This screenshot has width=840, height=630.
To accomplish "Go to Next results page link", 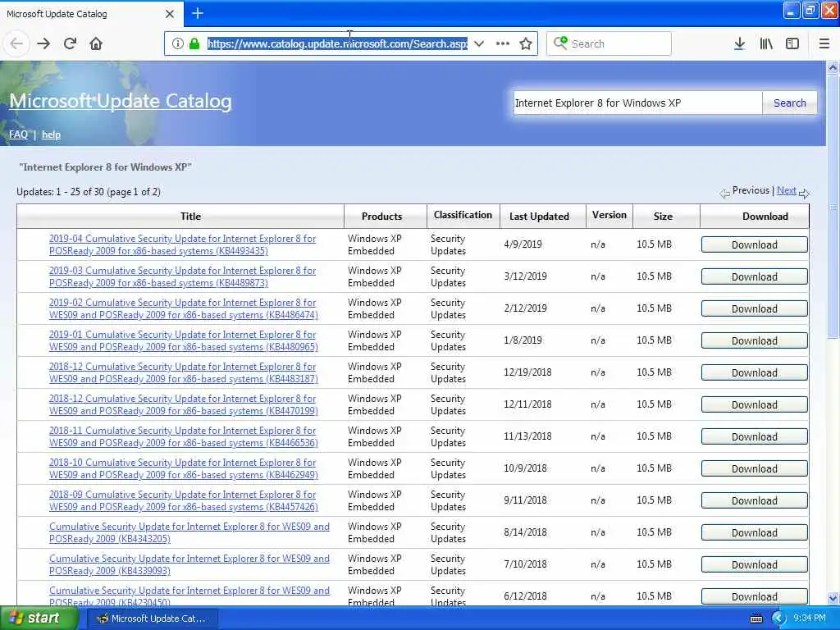I will pos(786,190).
